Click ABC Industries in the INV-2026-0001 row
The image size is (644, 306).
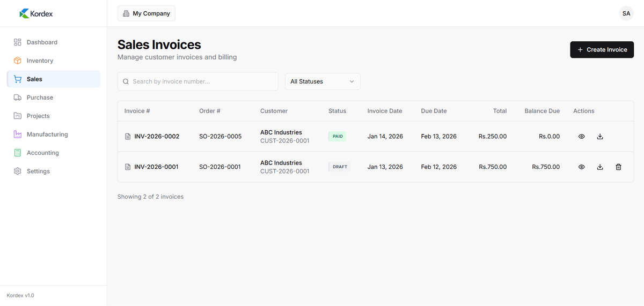pos(281,163)
